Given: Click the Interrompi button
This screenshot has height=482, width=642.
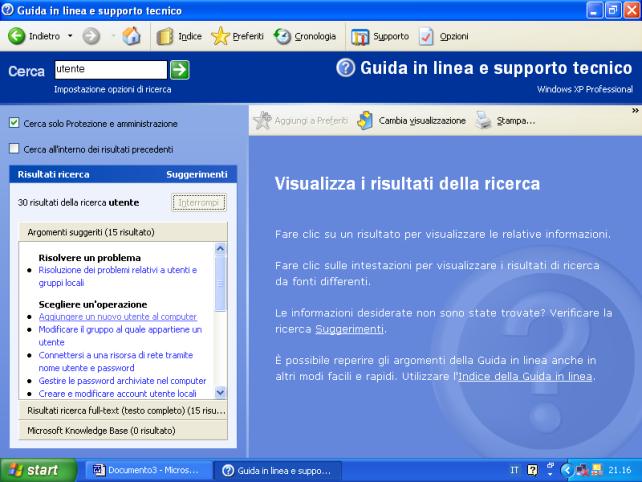Looking at the screenshot, I should click(199, 203).
